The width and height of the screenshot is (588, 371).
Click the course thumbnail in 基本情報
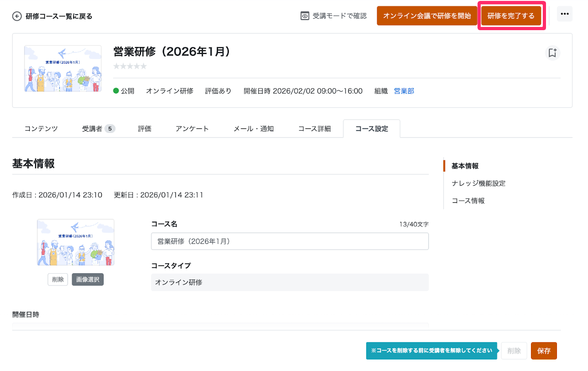point(76,242)
